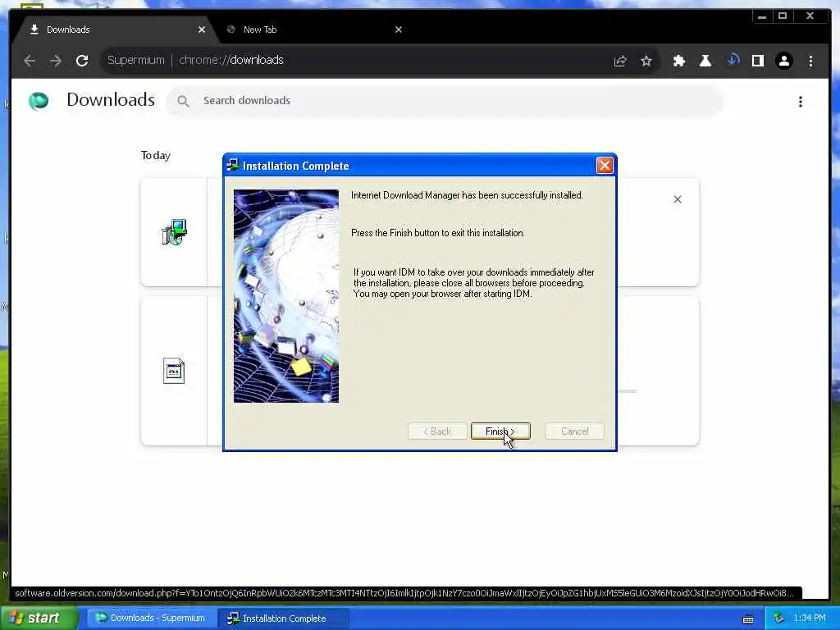Remove the first download from list

coord(677,199)
